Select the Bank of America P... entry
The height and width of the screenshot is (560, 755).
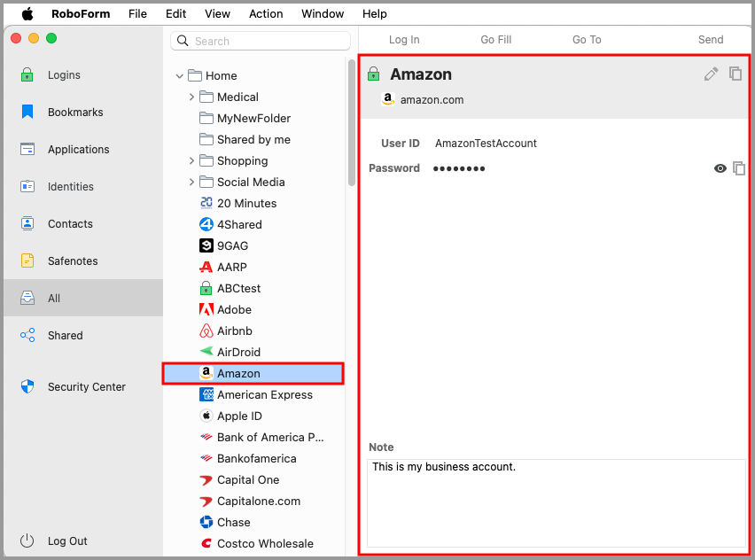click(x=270, y=437)
